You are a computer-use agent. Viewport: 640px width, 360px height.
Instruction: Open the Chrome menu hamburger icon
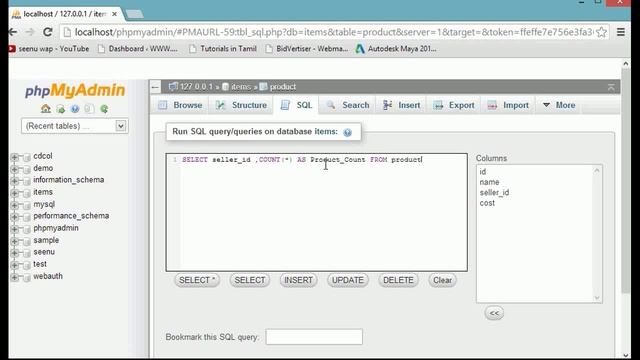621,32
